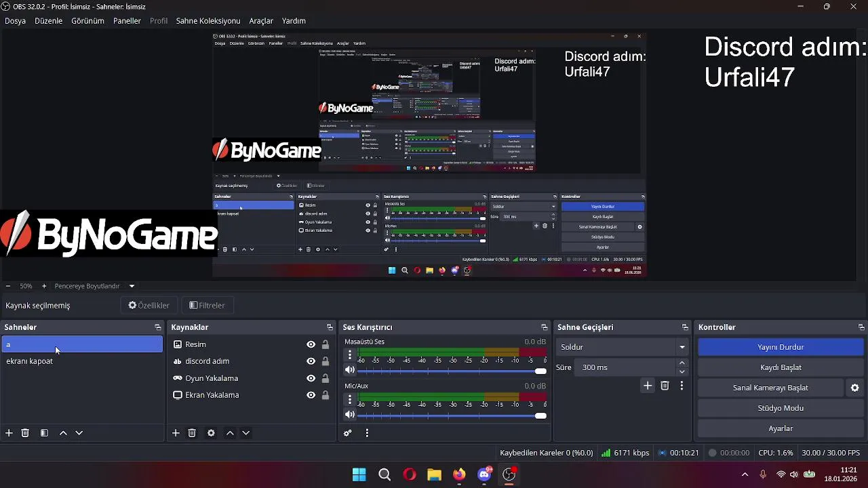Open audio mixer three-dot menu

pos(367,433)
